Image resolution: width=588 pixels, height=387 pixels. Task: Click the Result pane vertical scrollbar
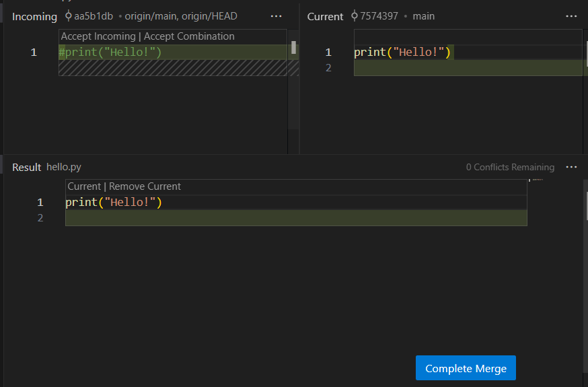pyautogui.click(x=586, y=205)
